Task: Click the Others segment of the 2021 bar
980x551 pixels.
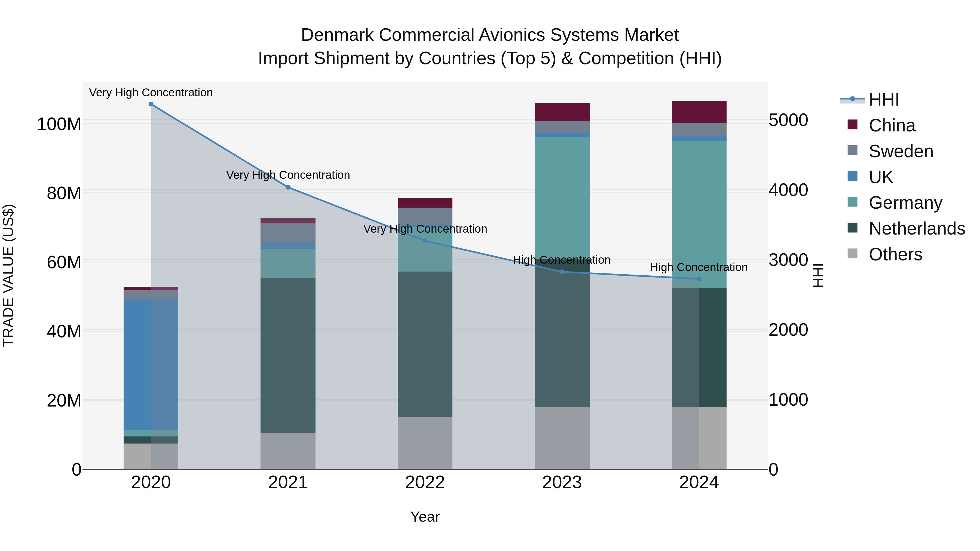Action: tap(288, 451)
